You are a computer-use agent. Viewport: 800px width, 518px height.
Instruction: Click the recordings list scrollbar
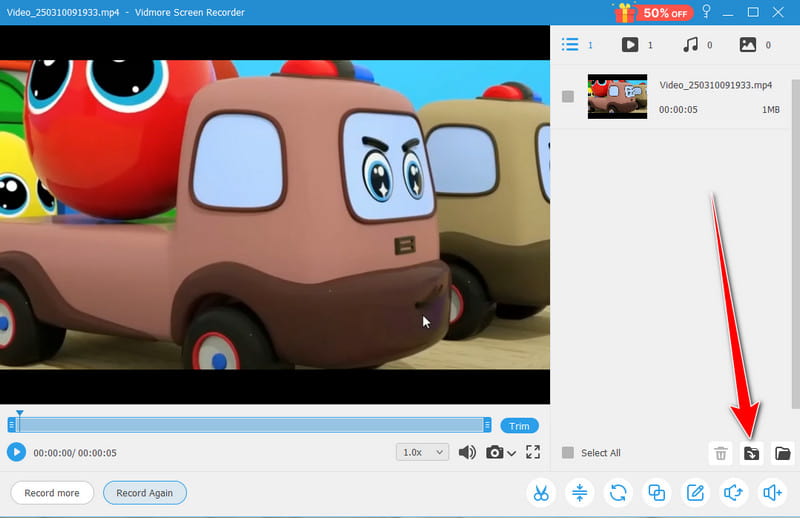(x=795, y=244)
